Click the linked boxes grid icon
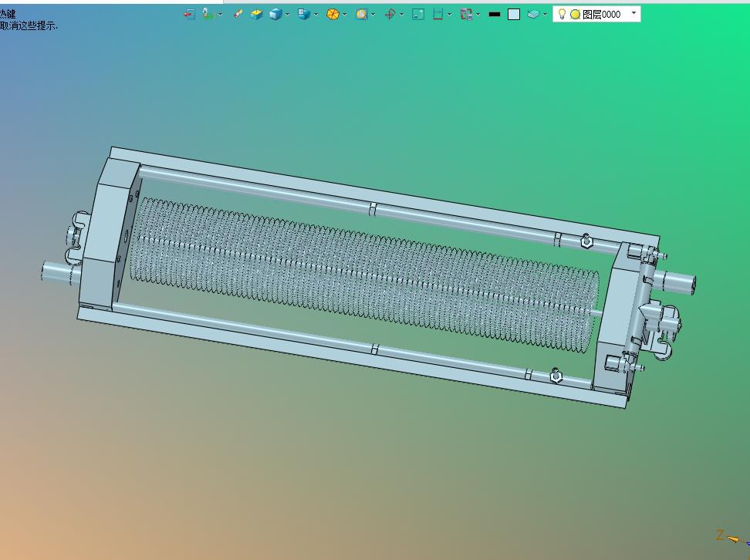750x560 pixels. (x=466, y=15)
